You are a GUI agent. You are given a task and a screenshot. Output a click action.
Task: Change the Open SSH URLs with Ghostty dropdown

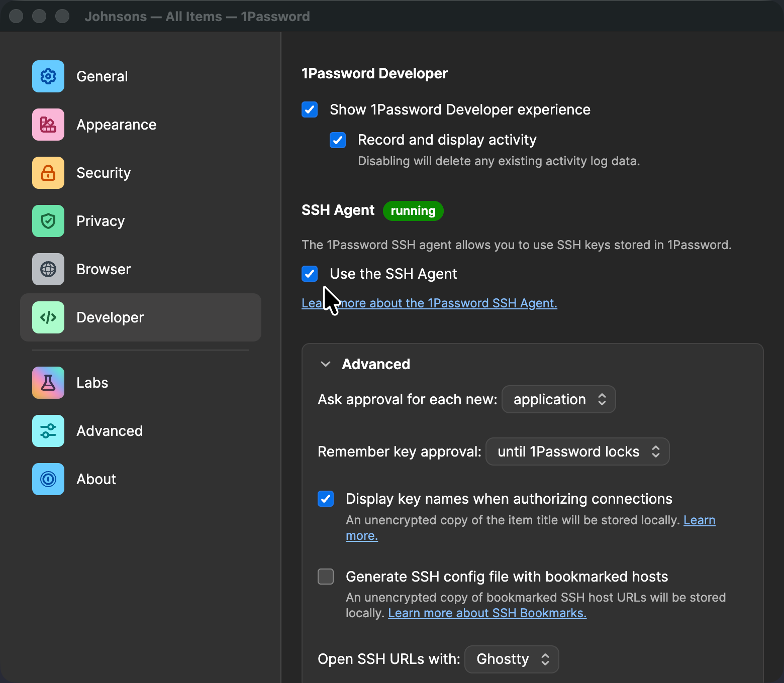pyautogui.click(x=512, y=659)
